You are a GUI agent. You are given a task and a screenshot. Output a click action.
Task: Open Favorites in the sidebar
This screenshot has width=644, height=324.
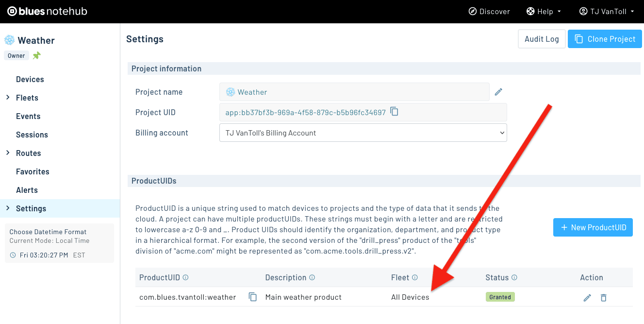click(33, 171)
